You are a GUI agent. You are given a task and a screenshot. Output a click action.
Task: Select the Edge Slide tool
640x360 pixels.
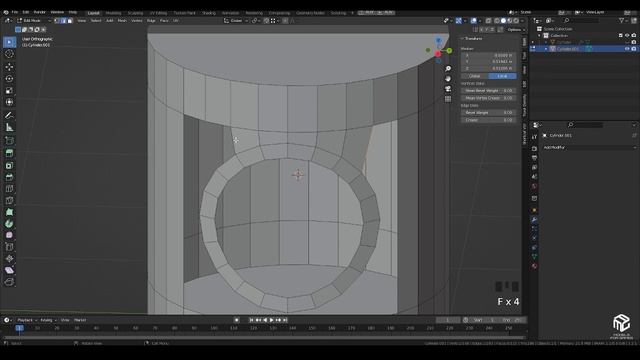point(9,247)
